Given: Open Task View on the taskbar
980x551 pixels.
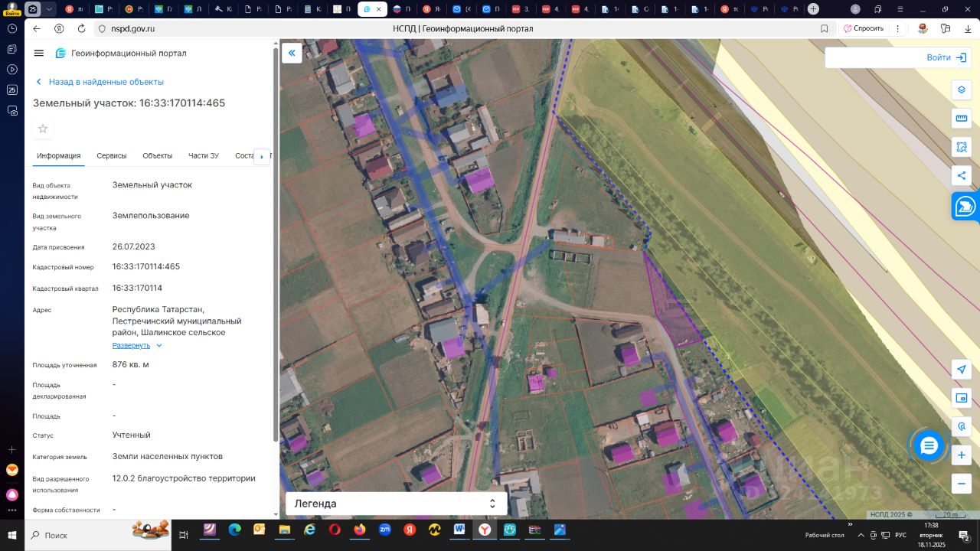Looking at the screenshot, I should point(184,535).
